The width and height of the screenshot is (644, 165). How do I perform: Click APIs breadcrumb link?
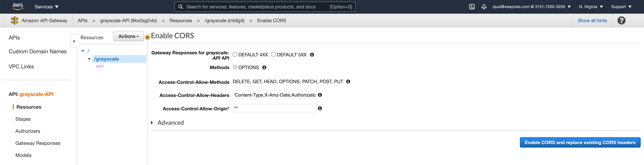[x=83, y=20]
